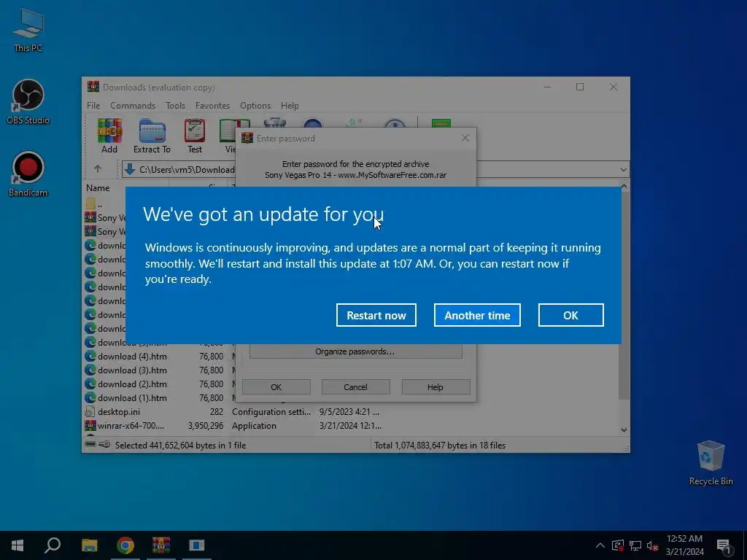Close the Enter password dialog

(x=465, y=138)
